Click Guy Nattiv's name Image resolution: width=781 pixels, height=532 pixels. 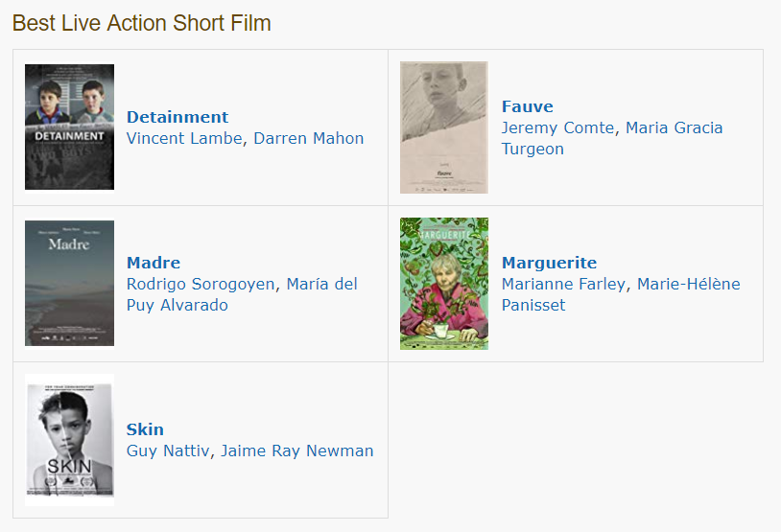tap(168, 451)
